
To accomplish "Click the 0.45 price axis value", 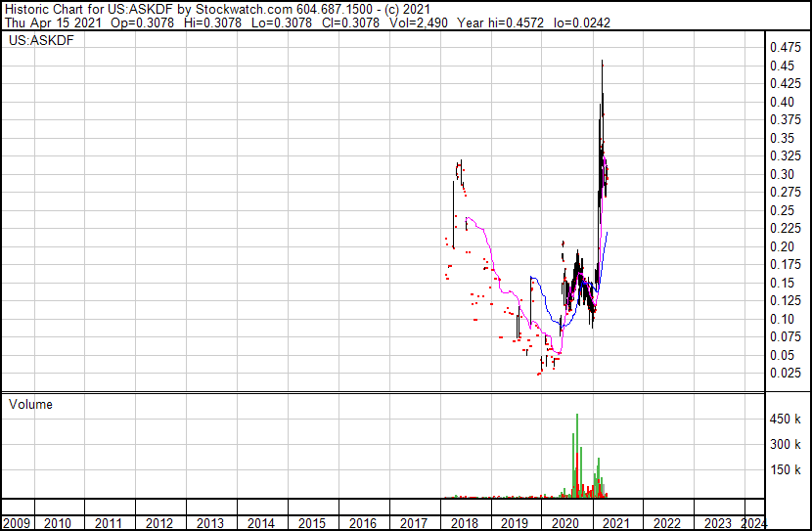I will [x=782, y=66].
